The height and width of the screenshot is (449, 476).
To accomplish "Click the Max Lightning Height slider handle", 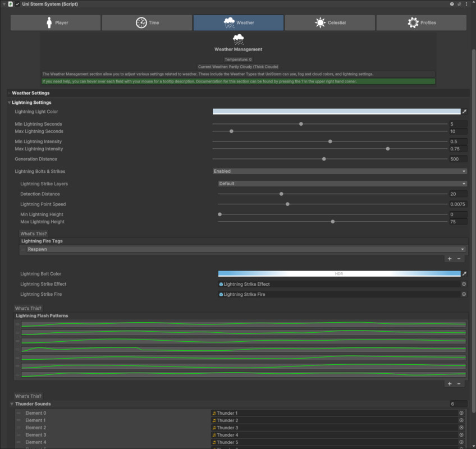I will (333, 222).
